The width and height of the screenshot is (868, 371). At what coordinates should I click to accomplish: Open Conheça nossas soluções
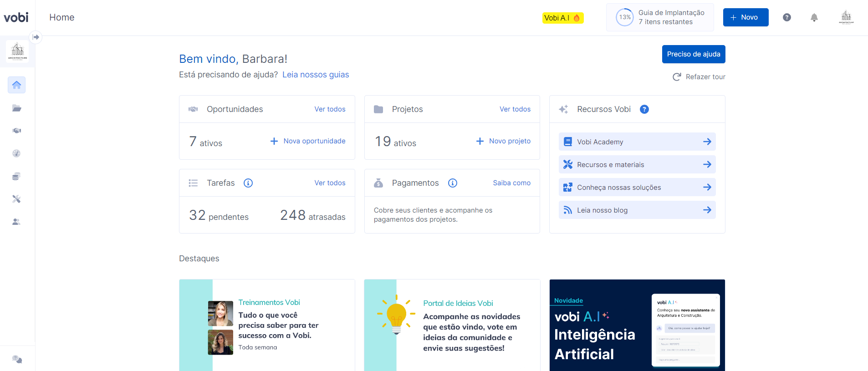(x=637, y=187)
